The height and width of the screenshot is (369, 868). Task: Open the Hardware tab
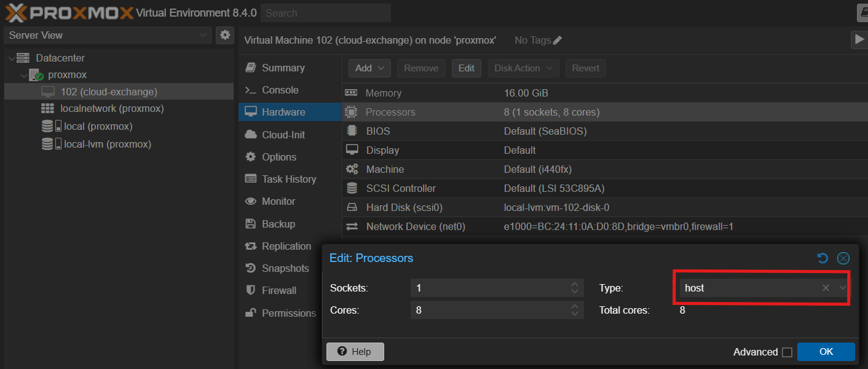[x=290, y=112]
